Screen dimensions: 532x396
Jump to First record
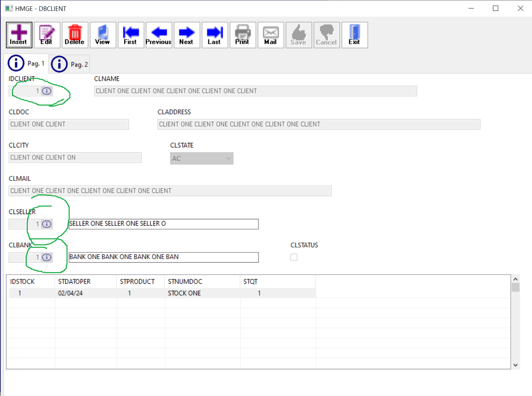pos(131,35)
